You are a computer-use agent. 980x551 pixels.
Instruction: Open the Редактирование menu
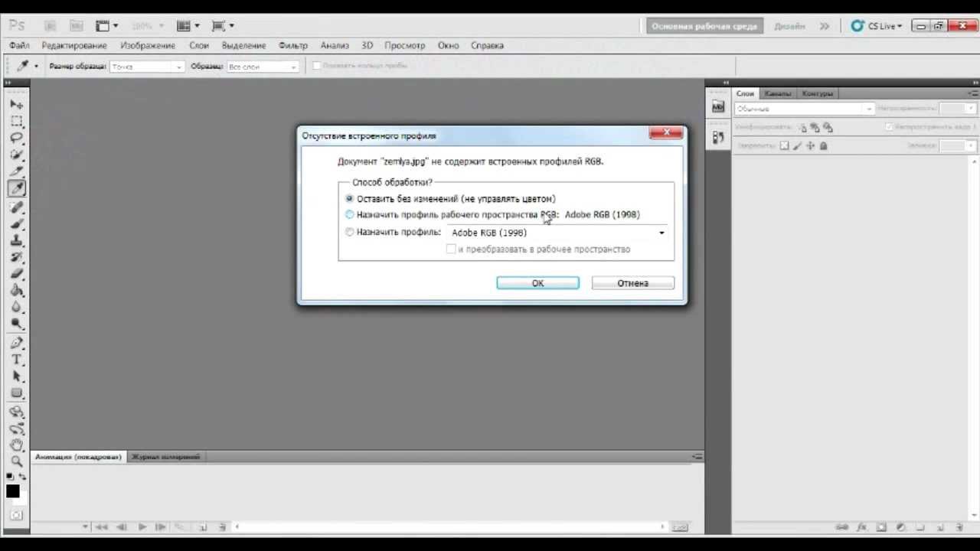(x=74, y=46)
